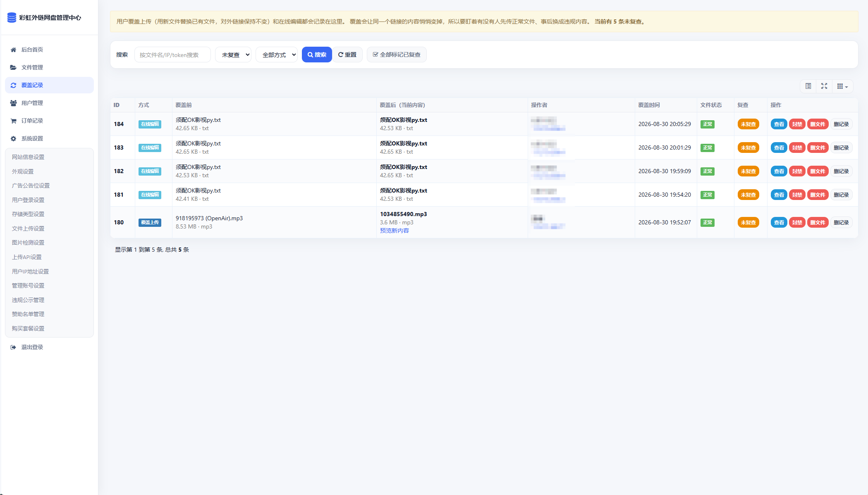This screenshot has width=868, height=495.
Task: Open 广告公告位设置 submenu item
Action: click(31, 186)
